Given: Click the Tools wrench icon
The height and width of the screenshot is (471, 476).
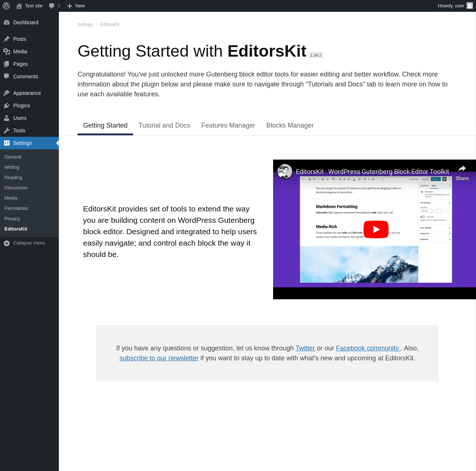Looking at the screenshot, I should click(7, 131).
